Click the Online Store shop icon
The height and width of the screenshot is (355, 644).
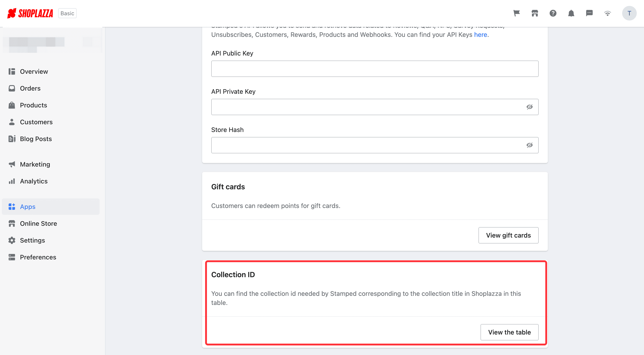coord(12,223)
